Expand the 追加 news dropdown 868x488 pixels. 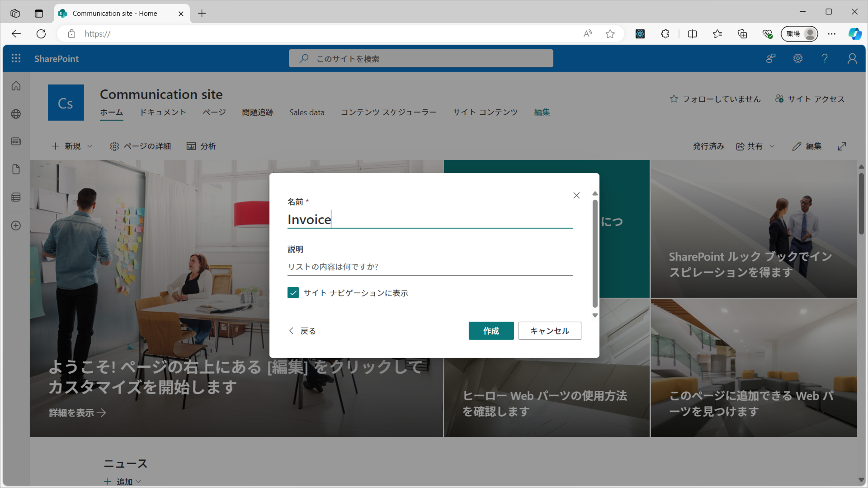pos(138,482)
